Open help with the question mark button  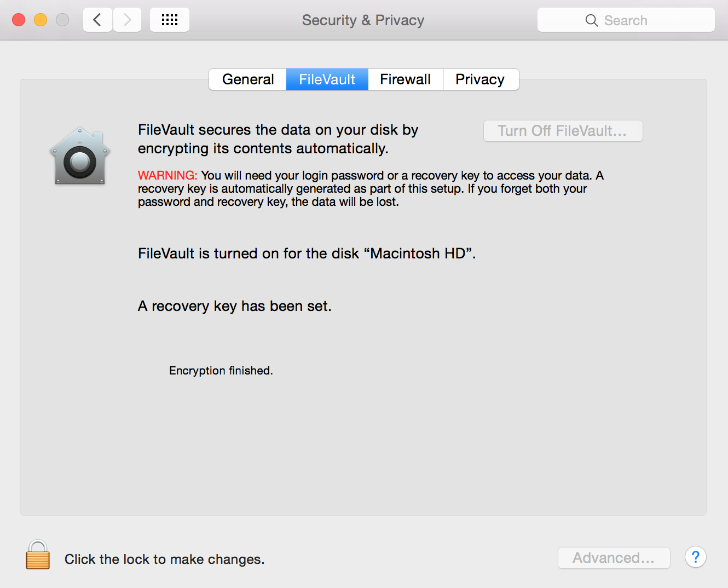click(695, 557)
